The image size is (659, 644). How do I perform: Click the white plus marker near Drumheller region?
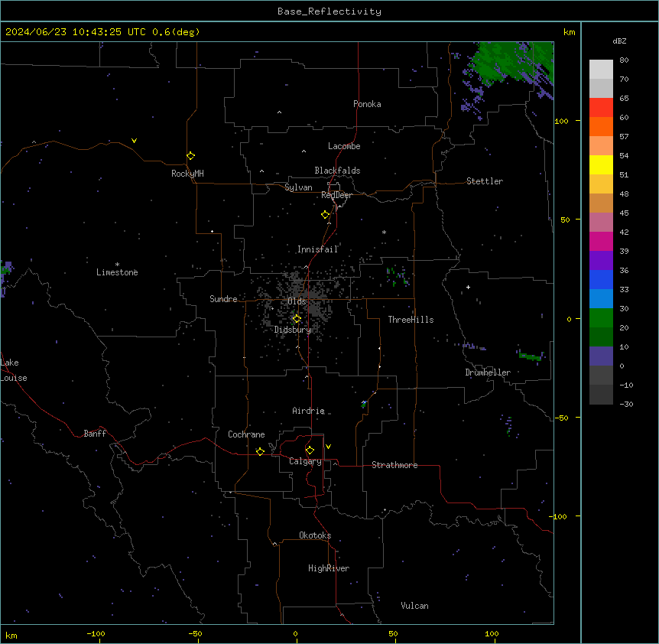coord(468,287)
